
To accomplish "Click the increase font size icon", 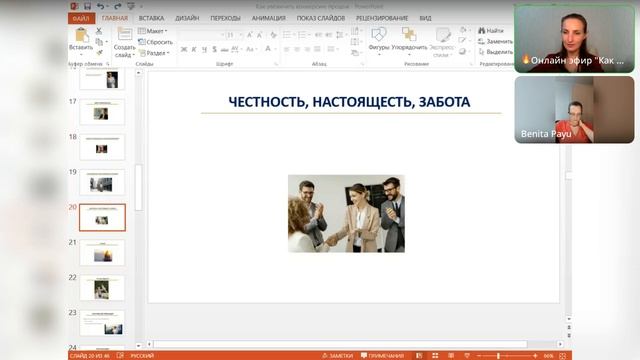I will click(x=249, y=35).
